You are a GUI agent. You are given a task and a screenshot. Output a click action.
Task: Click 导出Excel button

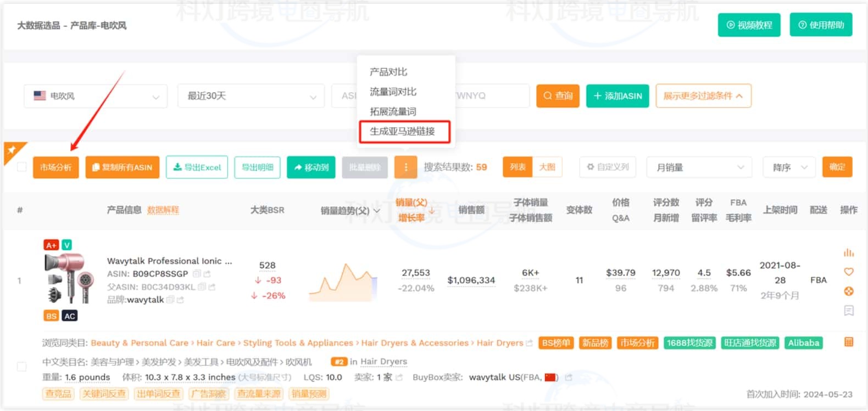[197, 167]
